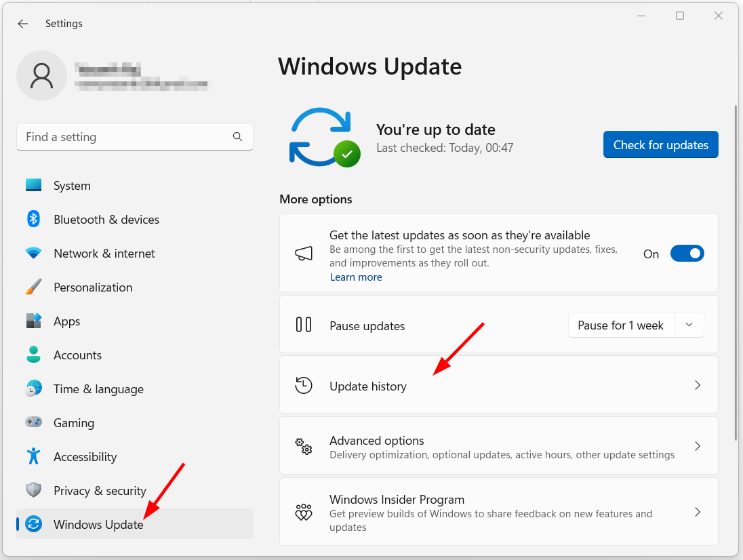Click the large update status sync icon
Screen dimensions: 743x560
325,138
